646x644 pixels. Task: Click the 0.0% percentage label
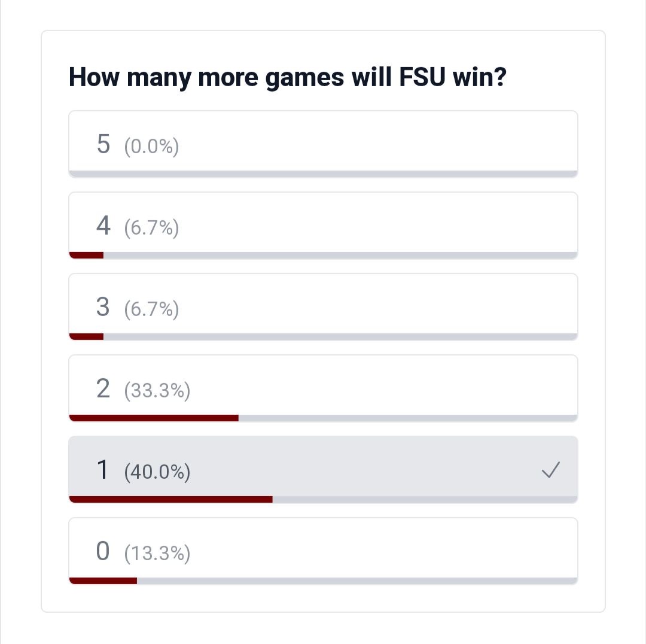(x=151, y=147)
